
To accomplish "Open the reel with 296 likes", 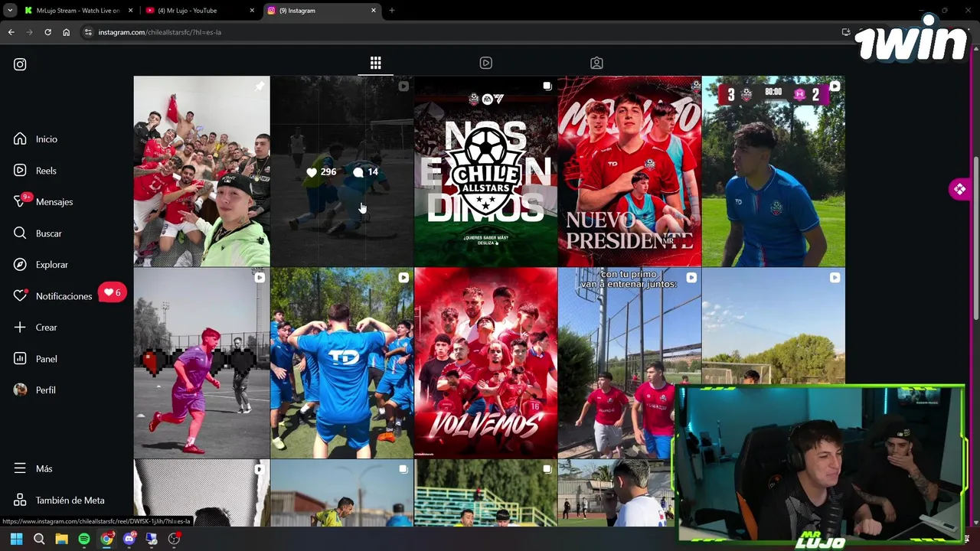I will point(341,171).
